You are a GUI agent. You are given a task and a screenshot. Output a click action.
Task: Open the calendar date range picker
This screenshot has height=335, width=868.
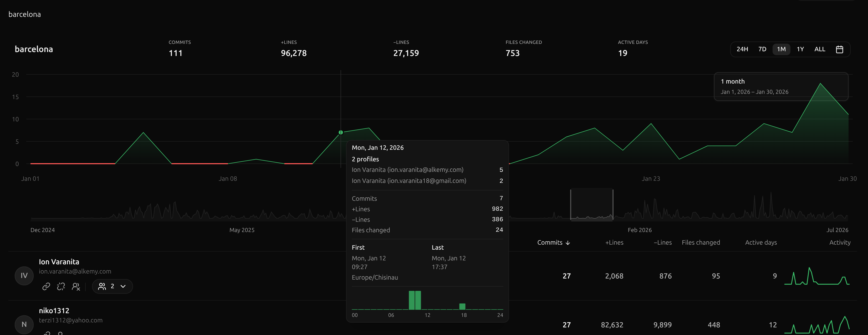coord(839,49)
